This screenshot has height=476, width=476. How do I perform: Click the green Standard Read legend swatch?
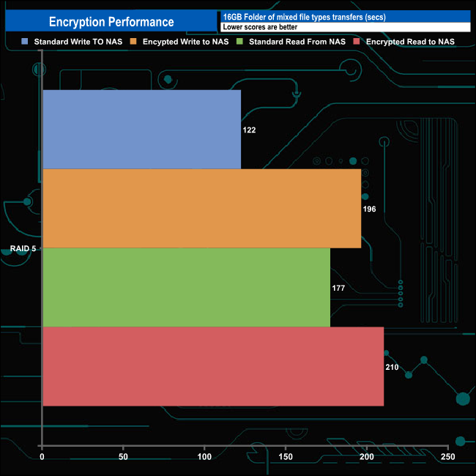tap(242, 42)
